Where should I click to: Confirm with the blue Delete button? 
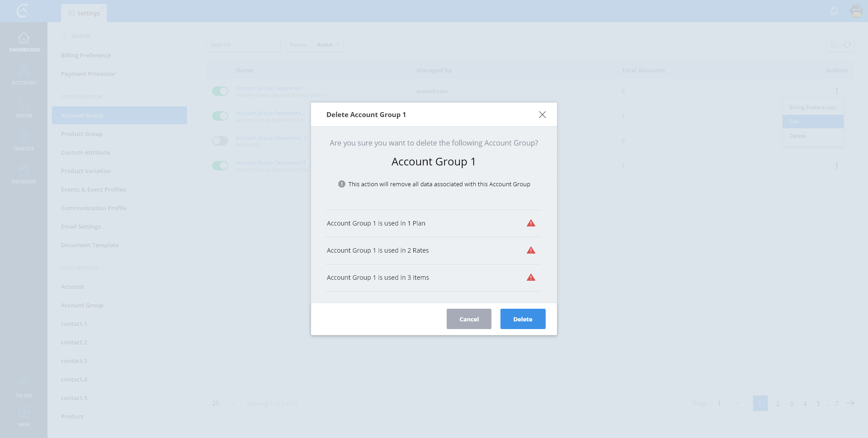[523, 319]
